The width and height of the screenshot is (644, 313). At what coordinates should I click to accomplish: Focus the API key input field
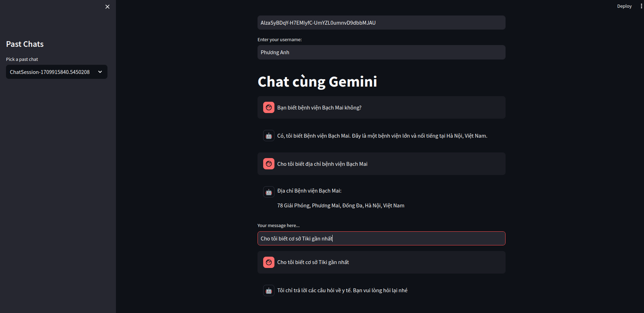pos(381,23)
